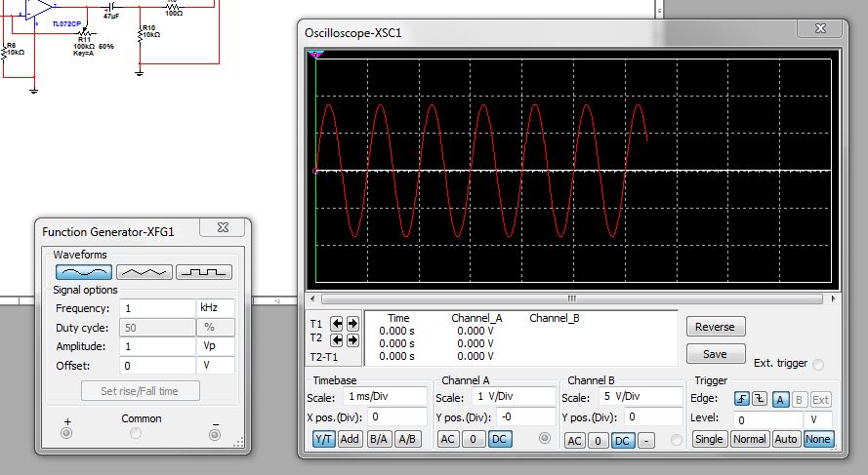This screenshot has height=475, width=868.
Task: Set Channel A coupling to AC
Action: point(448,439)
